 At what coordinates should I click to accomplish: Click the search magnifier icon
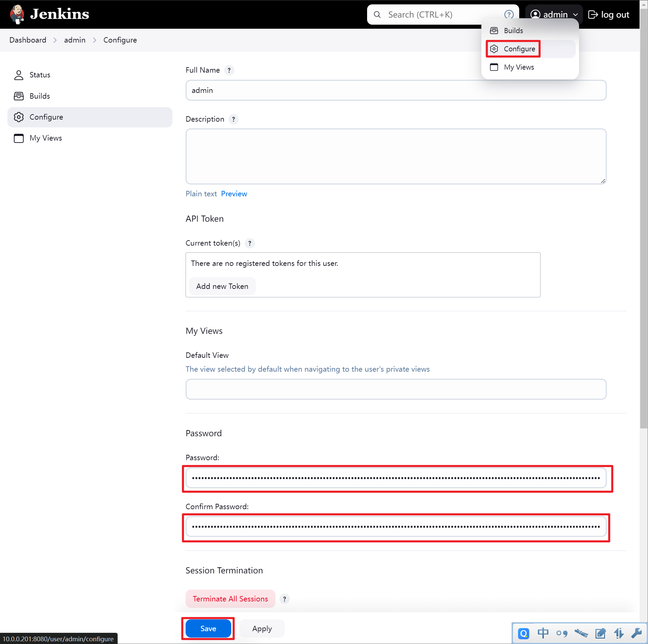pyautogui.click(x=377, y=15)
